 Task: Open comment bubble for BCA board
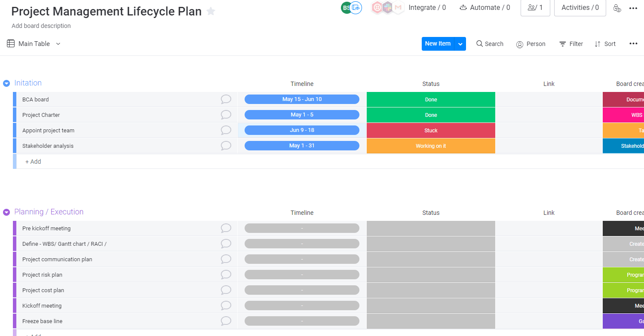(226, 99)
